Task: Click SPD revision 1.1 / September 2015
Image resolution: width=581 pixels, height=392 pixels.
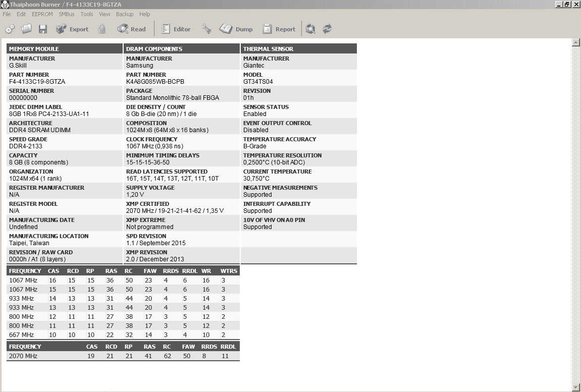Action: click(x=155, y=243)
